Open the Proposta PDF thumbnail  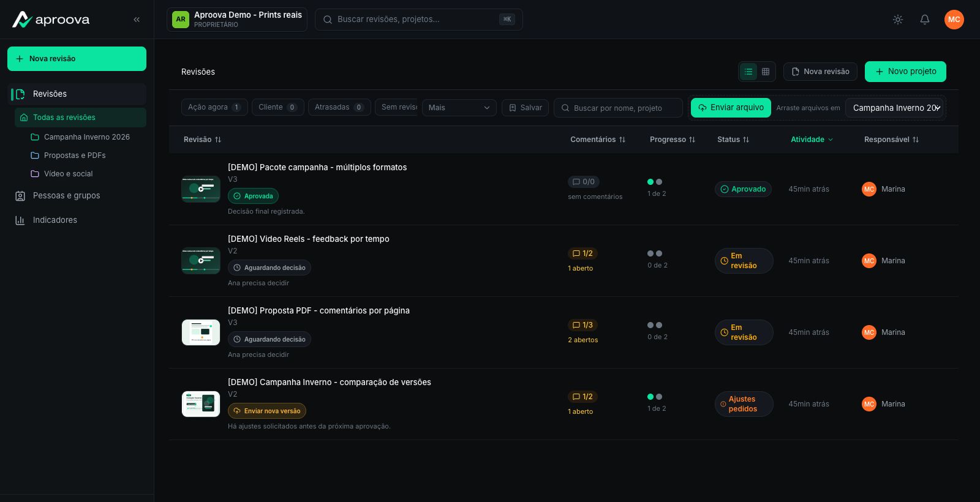201,332
